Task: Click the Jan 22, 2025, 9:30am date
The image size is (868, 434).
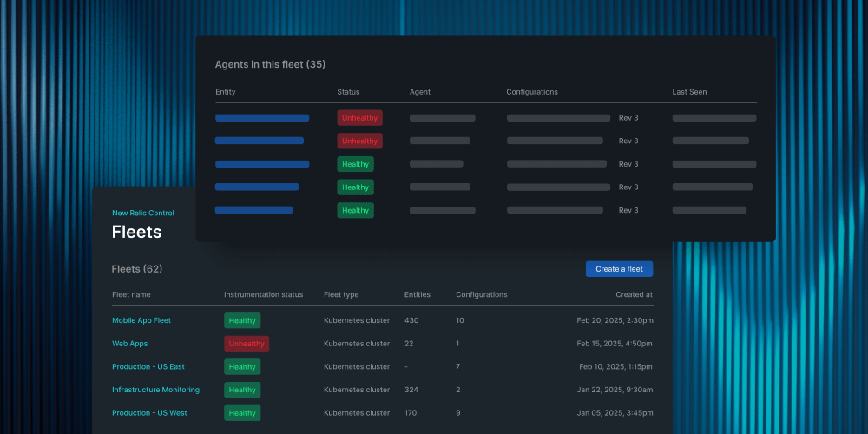Action: (x=615, y=390)
